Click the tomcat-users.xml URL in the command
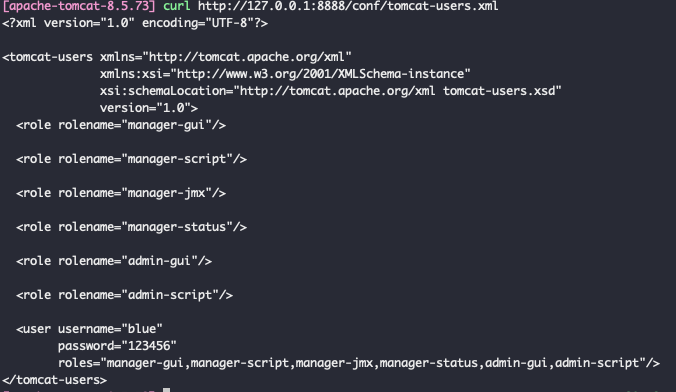The image size is (676, 392). coord(348,6)
